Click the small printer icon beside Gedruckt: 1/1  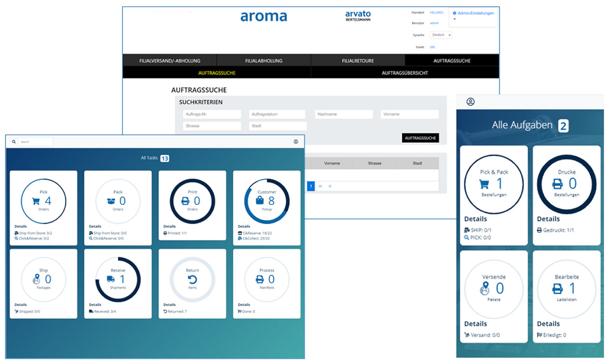(540, 230)
